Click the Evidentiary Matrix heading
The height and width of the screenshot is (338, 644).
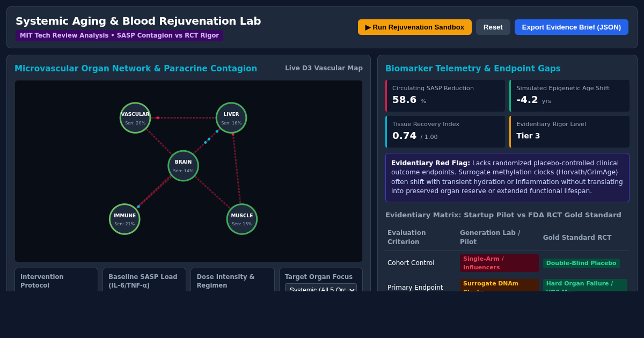[503, 215]
